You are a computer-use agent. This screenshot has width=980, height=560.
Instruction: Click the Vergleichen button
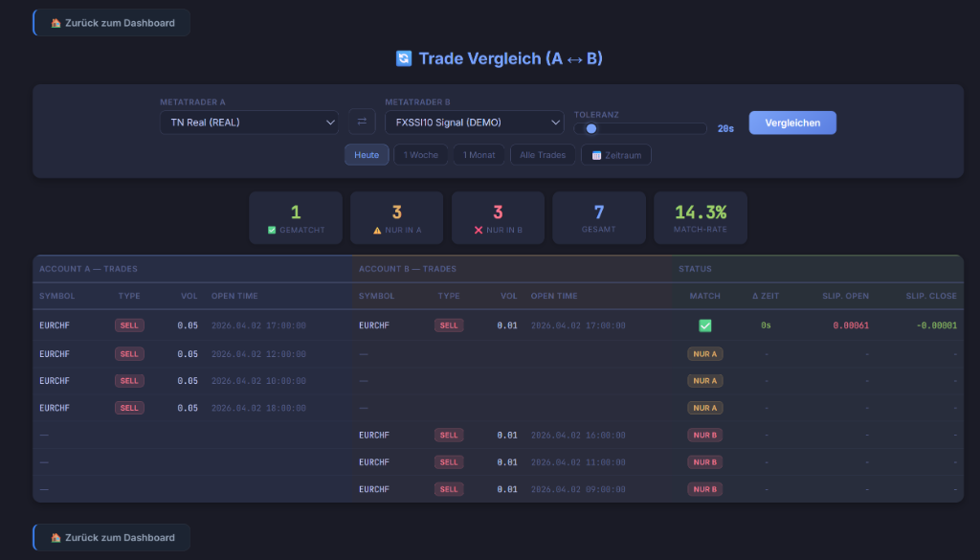tap(791, 123)
